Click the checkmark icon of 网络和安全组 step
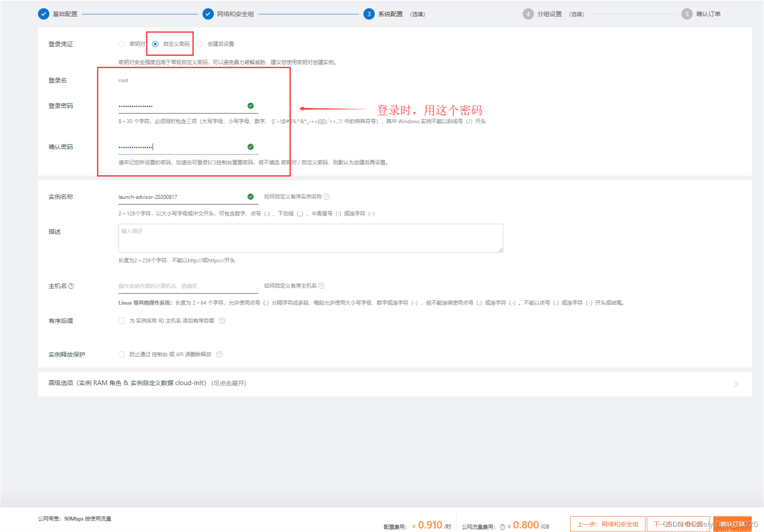 [x=208, y=14]
